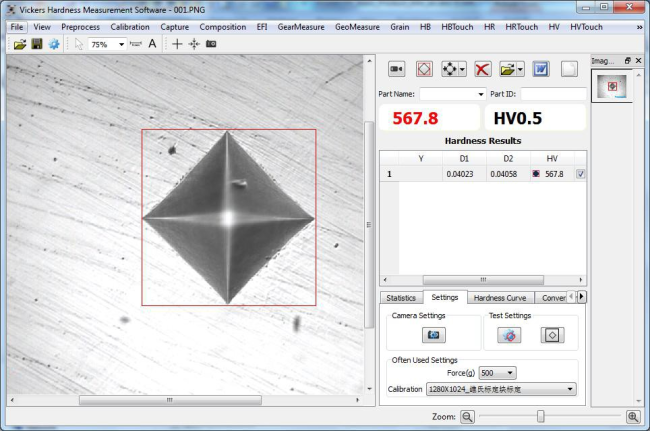Image resolution: width=650 pixels, height=431 pixels.
Task: Click the red diamond indentation measure icon
Action: (x=424, y=69)
